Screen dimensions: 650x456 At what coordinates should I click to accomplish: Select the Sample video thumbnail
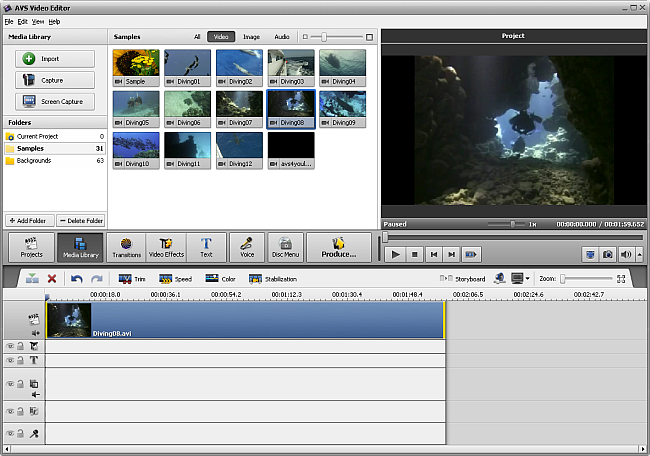point(136,68)
